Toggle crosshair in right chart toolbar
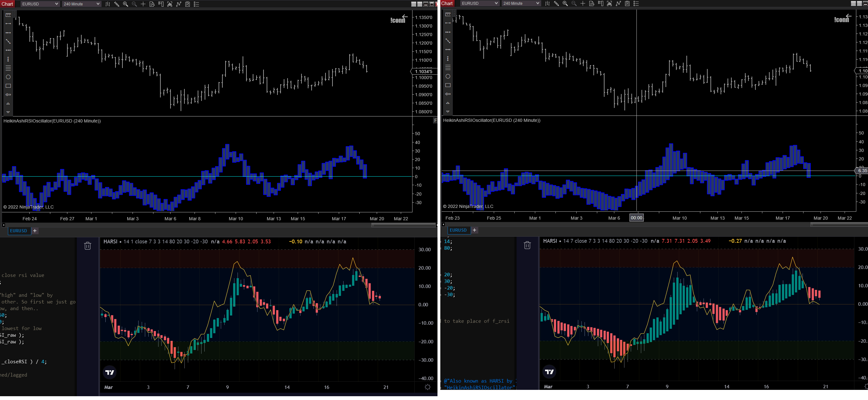 coord(583,3)
